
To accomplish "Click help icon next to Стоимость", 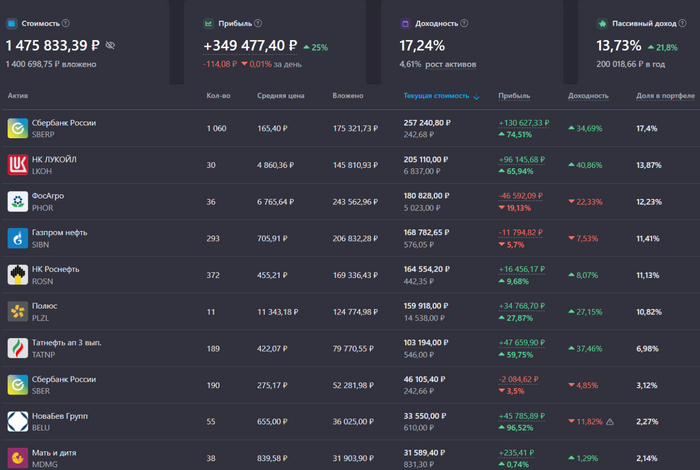I will click(x=66, y=22).
